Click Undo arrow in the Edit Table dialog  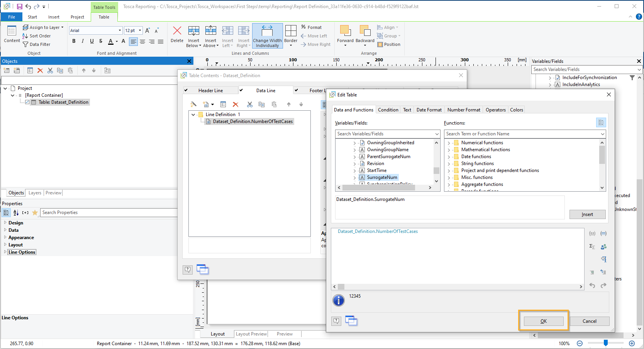click(592, 285)
